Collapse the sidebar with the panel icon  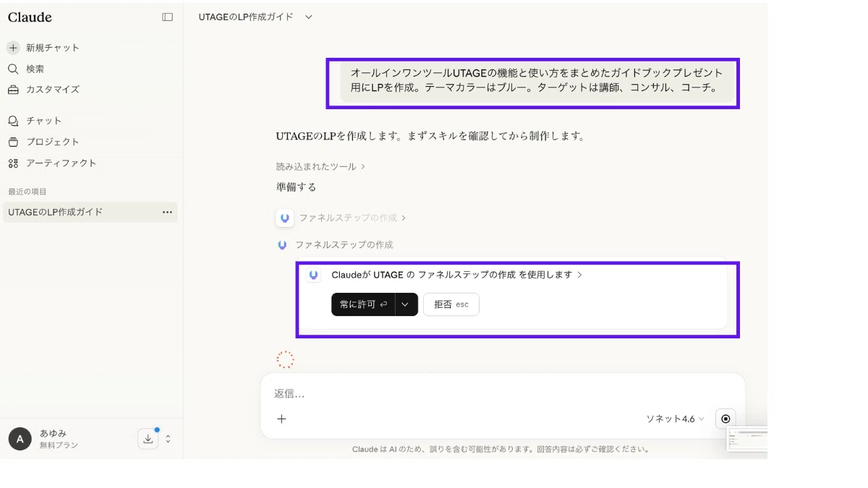167,17
